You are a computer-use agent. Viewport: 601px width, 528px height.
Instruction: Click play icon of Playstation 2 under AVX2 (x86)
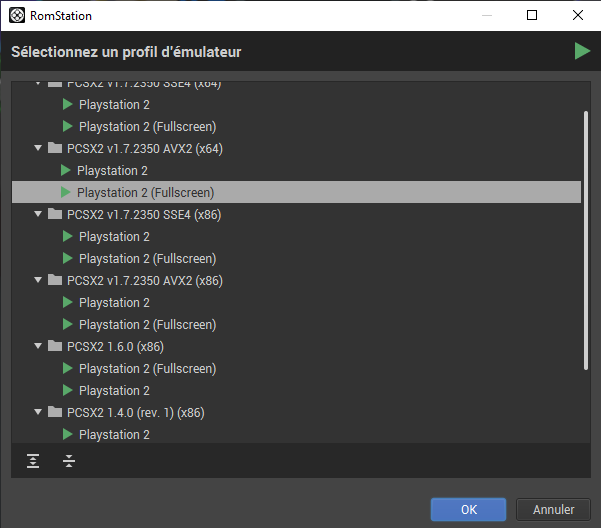point(68,303)
